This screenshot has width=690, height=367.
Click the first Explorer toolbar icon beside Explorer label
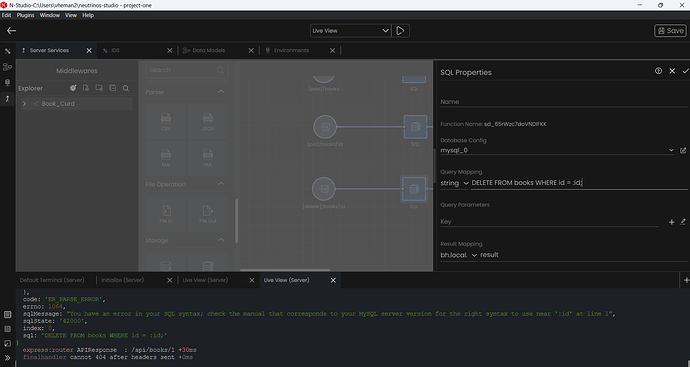click(x=73, y=88)
